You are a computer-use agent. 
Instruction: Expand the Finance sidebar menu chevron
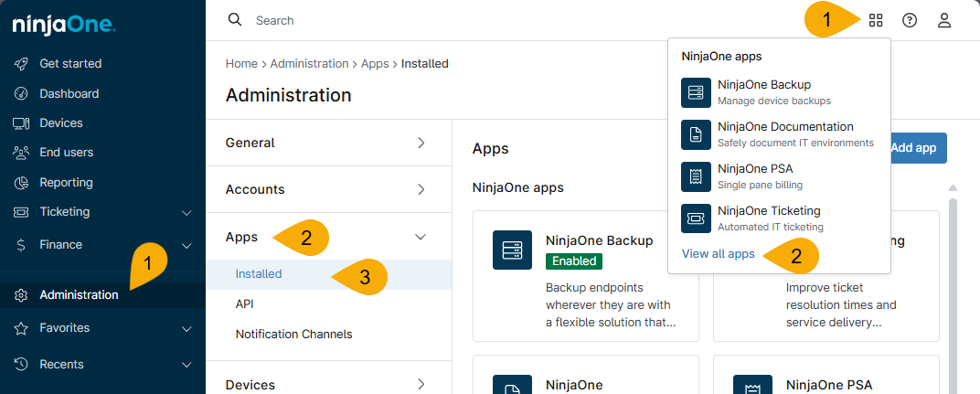[x=186, y=245]
